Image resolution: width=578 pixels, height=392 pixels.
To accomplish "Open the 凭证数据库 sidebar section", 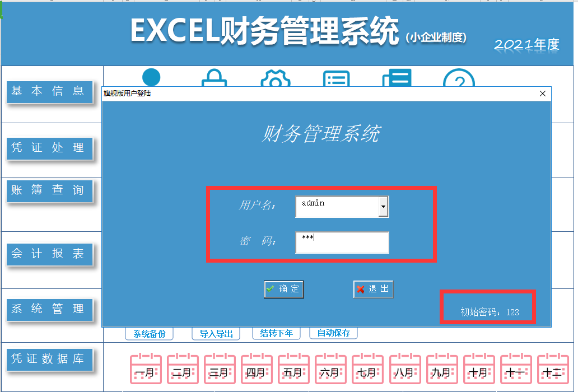I will point(49,359).
